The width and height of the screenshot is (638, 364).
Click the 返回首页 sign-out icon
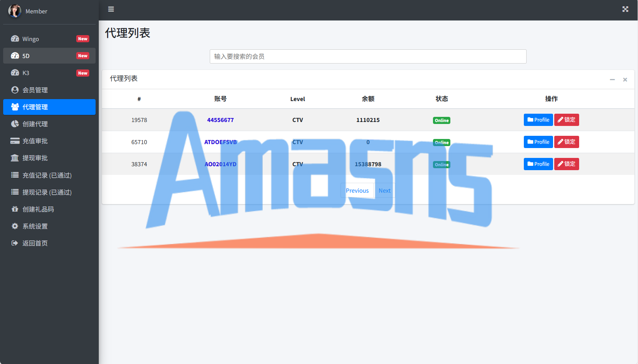click(15, 243)
